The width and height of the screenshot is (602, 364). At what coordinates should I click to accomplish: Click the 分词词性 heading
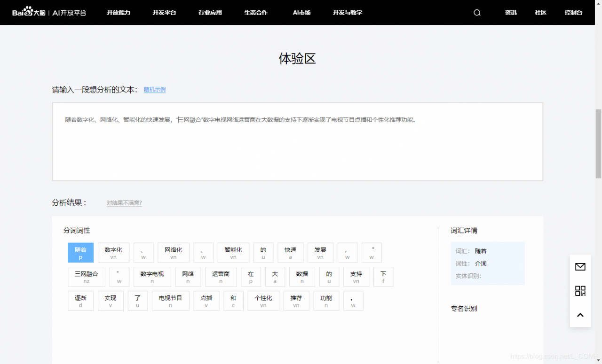pos(77,231)
